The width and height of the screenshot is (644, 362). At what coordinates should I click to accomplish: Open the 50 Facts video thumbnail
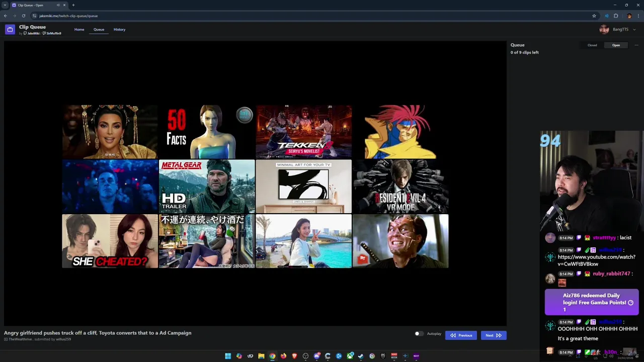[207, 132]
